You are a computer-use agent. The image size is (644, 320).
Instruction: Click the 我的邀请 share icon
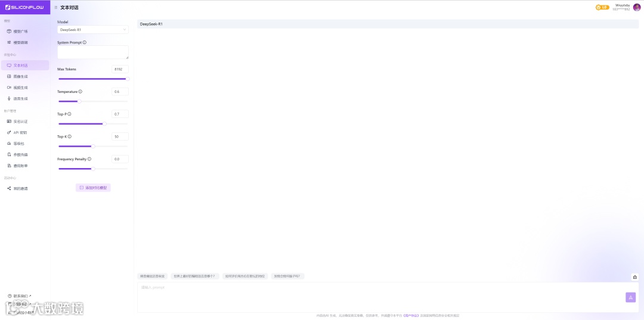[x=9, y=188]
